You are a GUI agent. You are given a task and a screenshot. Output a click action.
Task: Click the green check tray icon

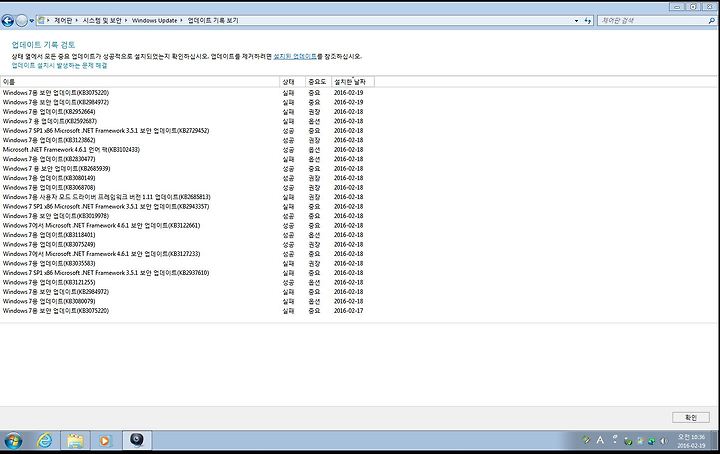tap(628, 441)
